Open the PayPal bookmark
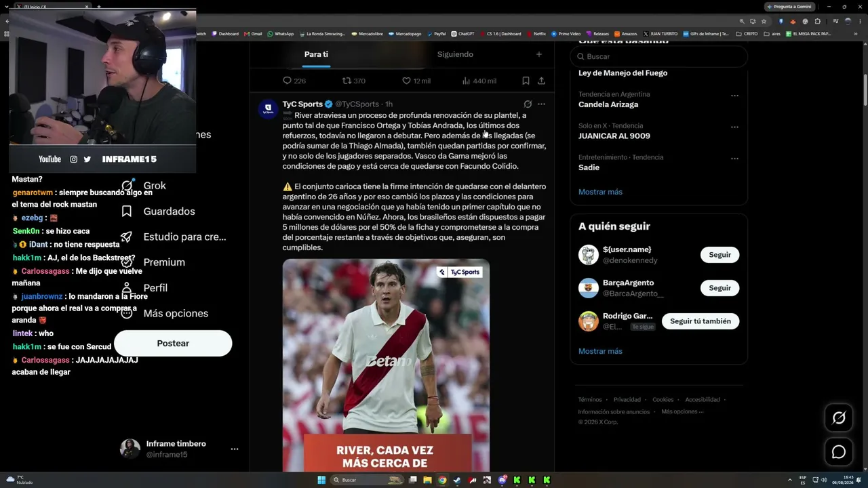868x488 pixels. tap(436, 34)
